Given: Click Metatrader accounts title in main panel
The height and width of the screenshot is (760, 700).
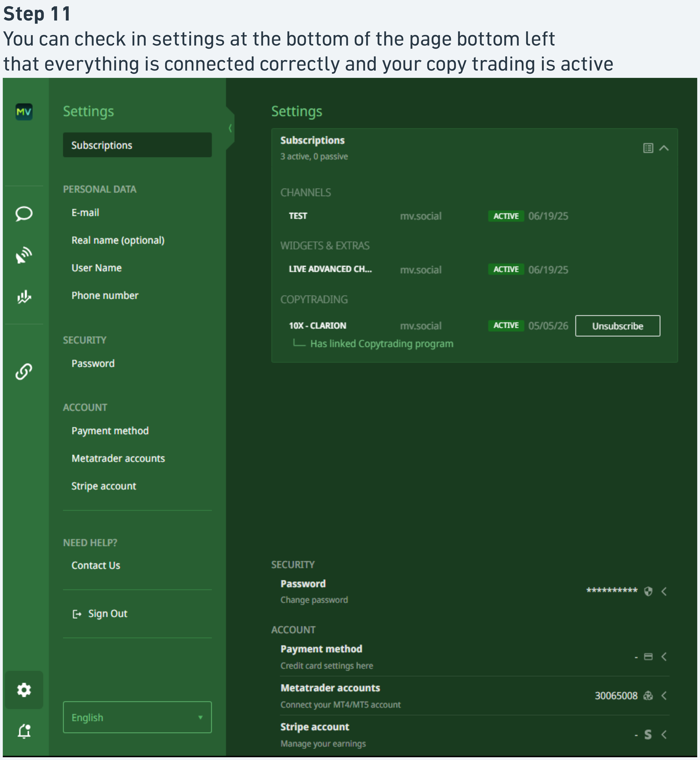Looking at the screenshot, I should coord(330,688).
